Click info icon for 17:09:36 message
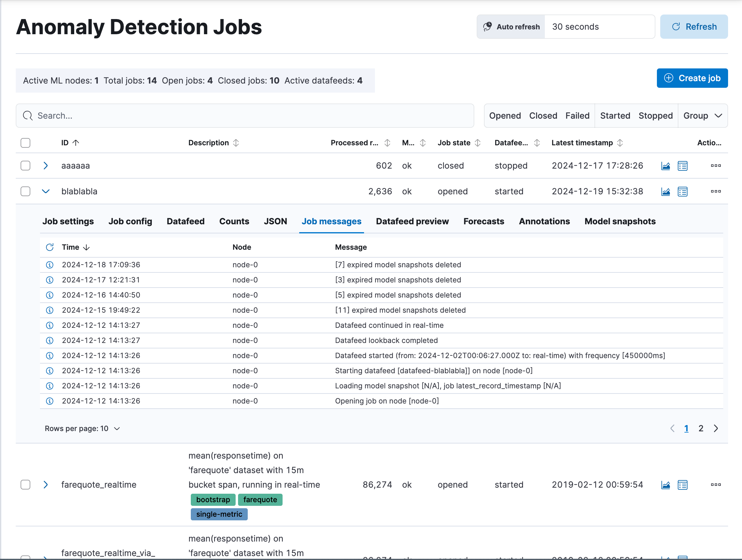This screenshot has height=560, width=742. 50,265
